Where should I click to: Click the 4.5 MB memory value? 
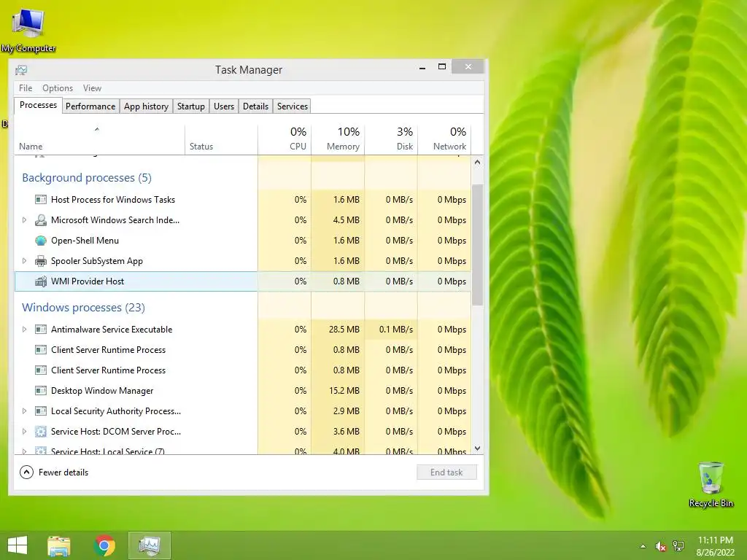[x=347, y=220]
